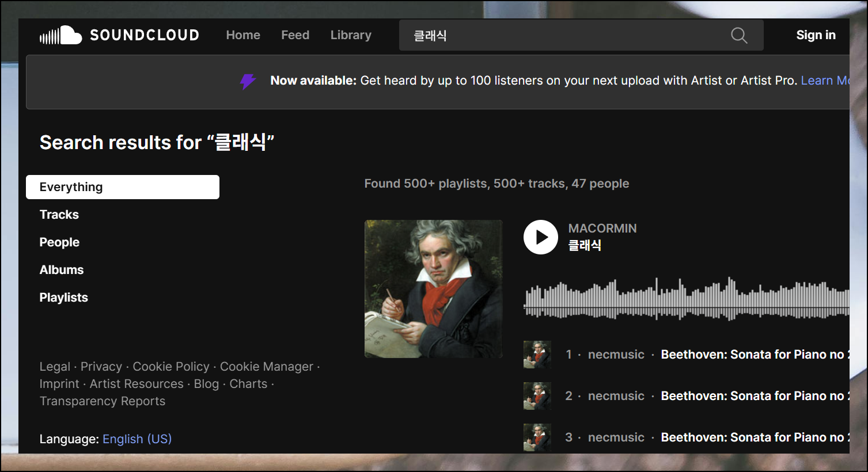Click the SoundCloud logo
The image size is (868, 472).
coord(119,35)
